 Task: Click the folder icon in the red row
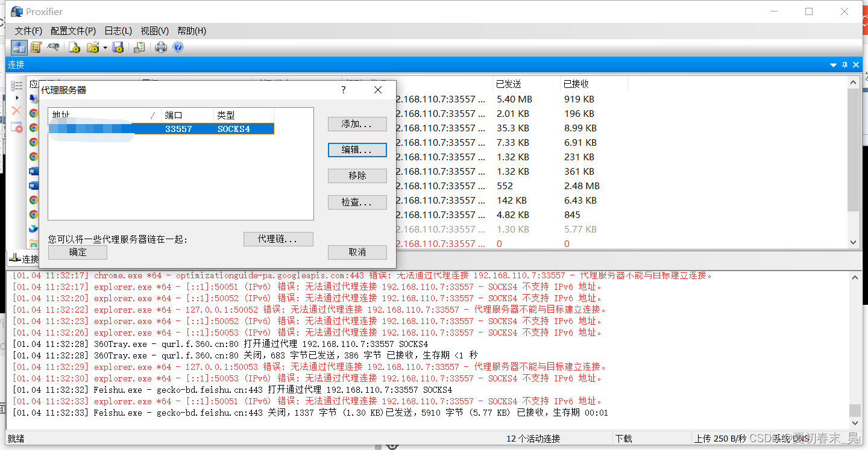pos(34,243)
